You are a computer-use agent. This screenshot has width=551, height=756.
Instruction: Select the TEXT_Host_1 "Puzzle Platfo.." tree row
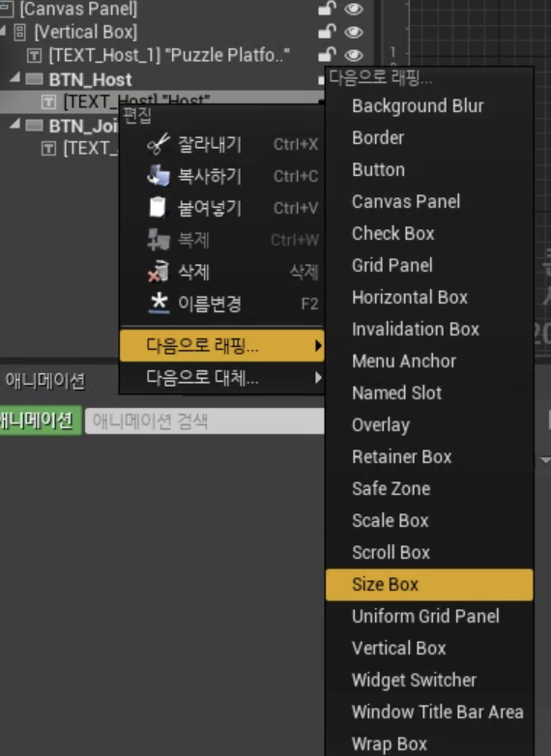(186, 55)
